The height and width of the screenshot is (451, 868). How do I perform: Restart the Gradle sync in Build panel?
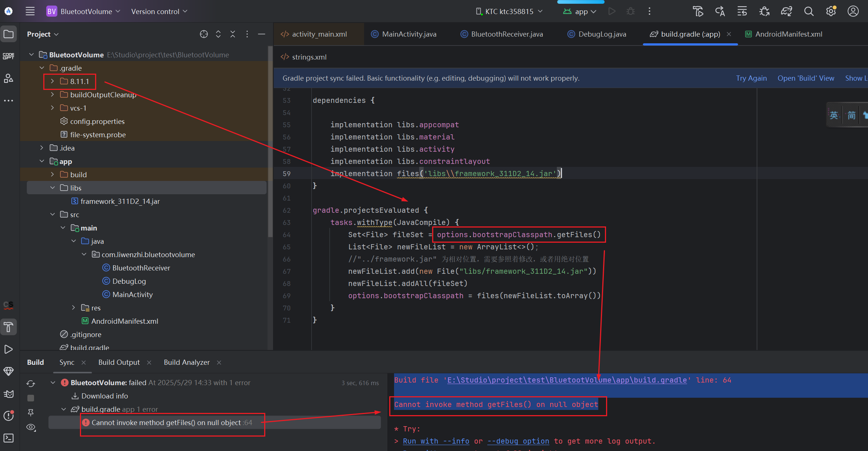(x=31, y=384)
